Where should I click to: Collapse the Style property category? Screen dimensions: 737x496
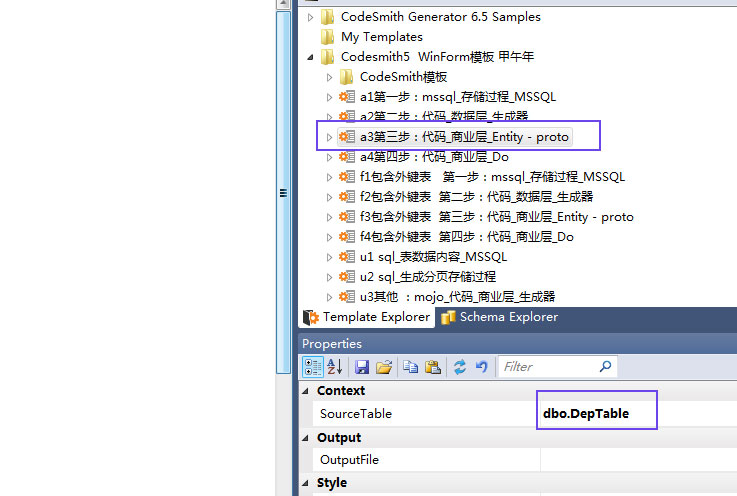pyautogui.click(x=306, y=483)
